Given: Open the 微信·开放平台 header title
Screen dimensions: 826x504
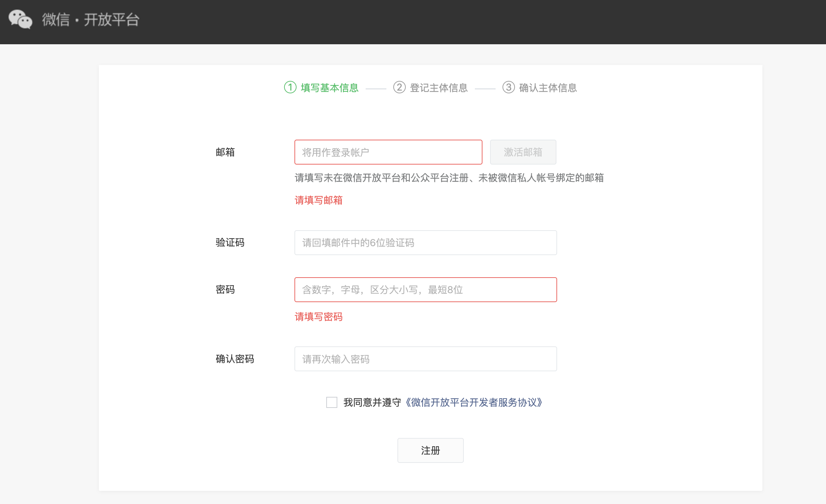Looking at the screenshot, I should (x=91, y=20).
